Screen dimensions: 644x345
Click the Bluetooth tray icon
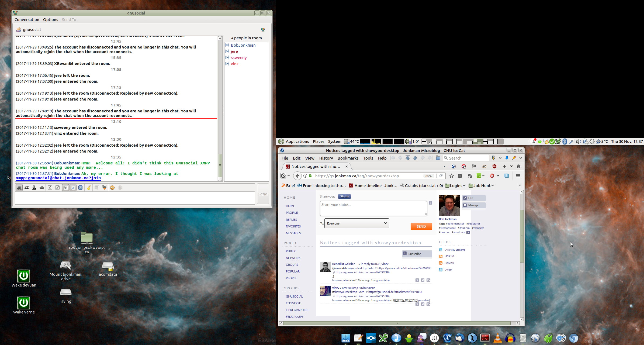pyautogui.click(x=565, y=142)
